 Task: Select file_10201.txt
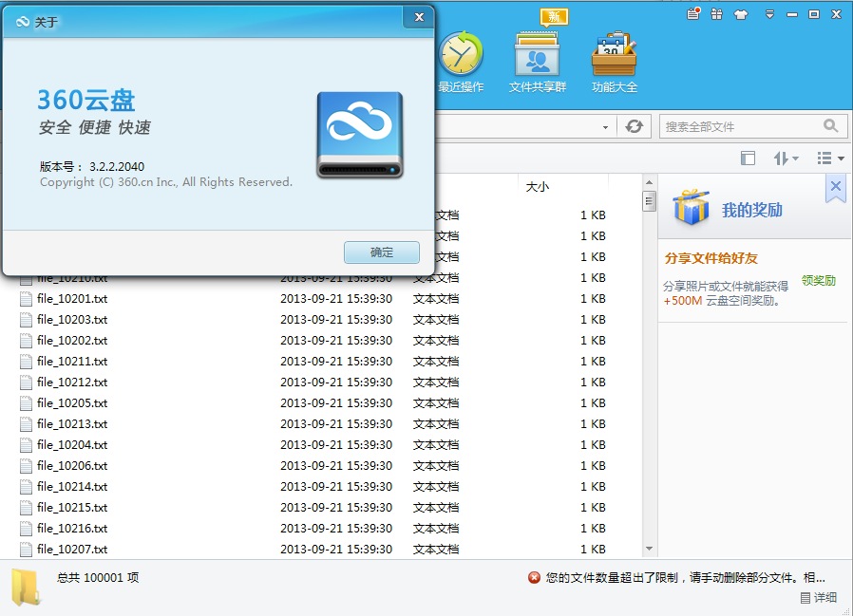point(72,298)
